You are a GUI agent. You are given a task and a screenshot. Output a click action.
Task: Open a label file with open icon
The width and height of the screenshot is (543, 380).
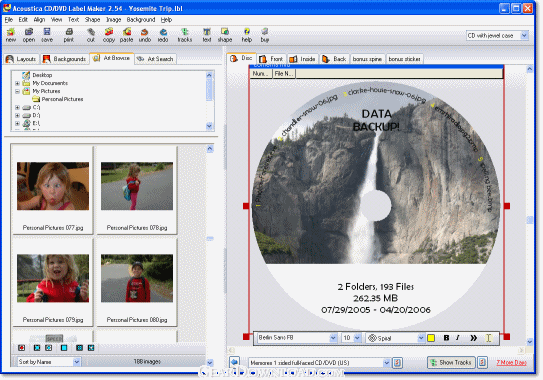point(29,35)
